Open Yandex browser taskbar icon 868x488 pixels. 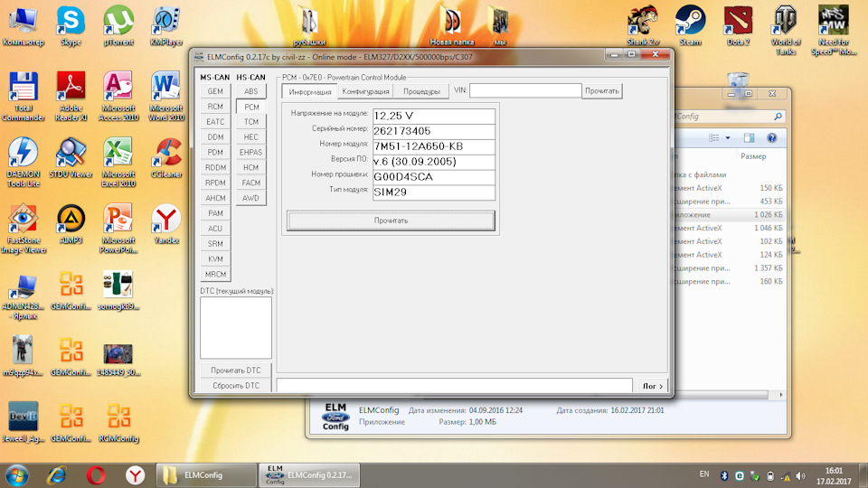[x=135, y=475]
